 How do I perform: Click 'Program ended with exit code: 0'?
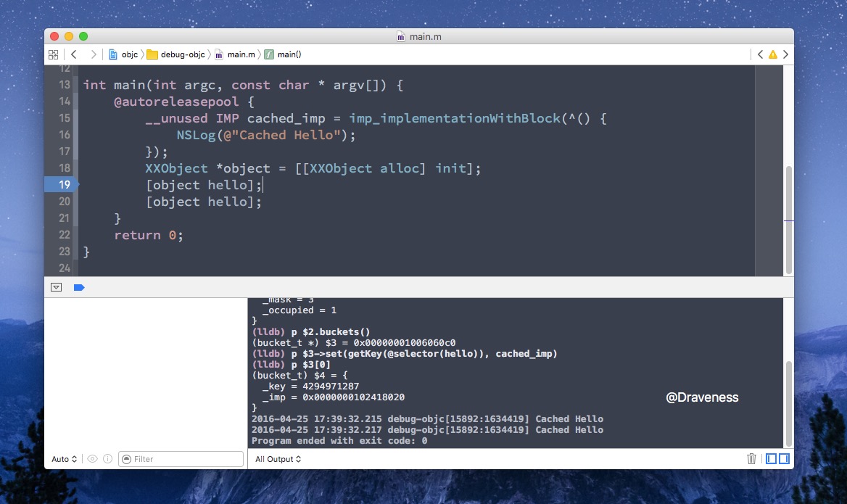[339, 441]
